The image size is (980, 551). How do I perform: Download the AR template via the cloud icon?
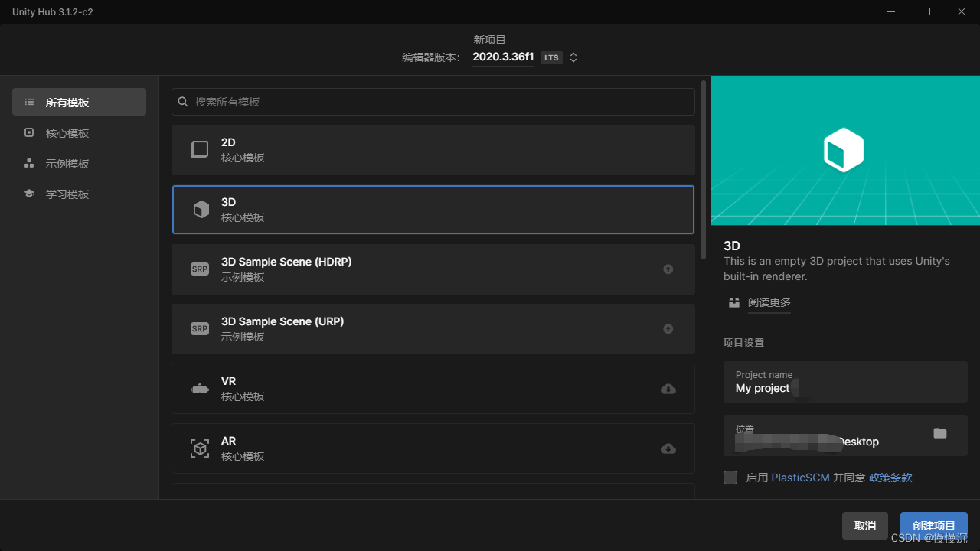668,448
